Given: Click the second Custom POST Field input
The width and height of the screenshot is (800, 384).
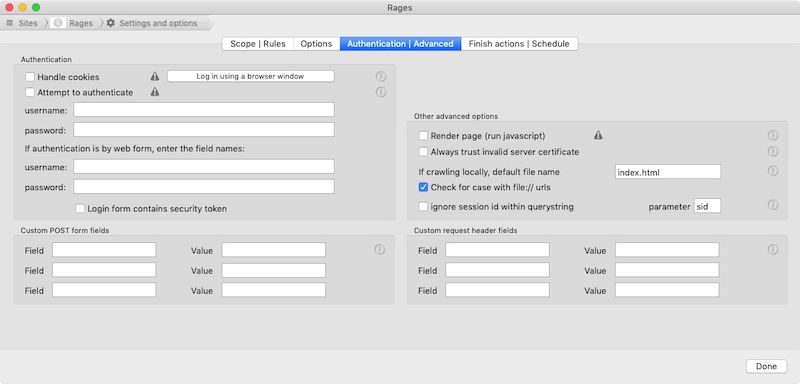Looking at the screenshot, I should [104, 270].
